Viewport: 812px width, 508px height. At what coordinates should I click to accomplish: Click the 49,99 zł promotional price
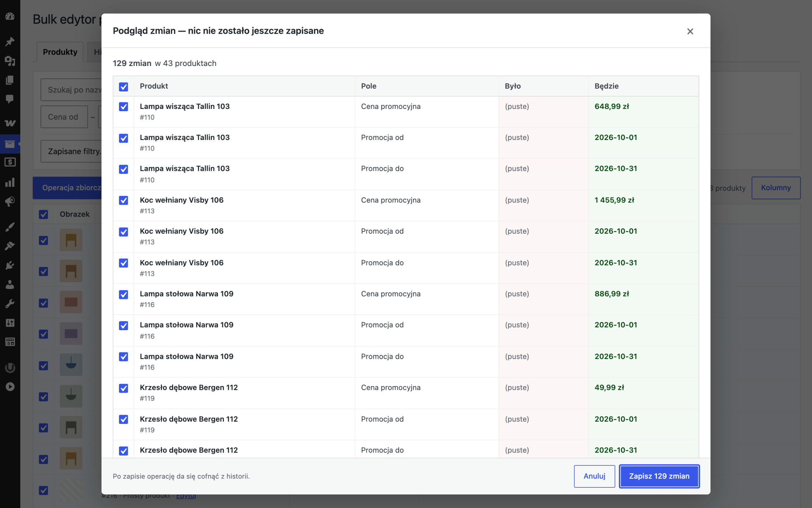[609, 387]
